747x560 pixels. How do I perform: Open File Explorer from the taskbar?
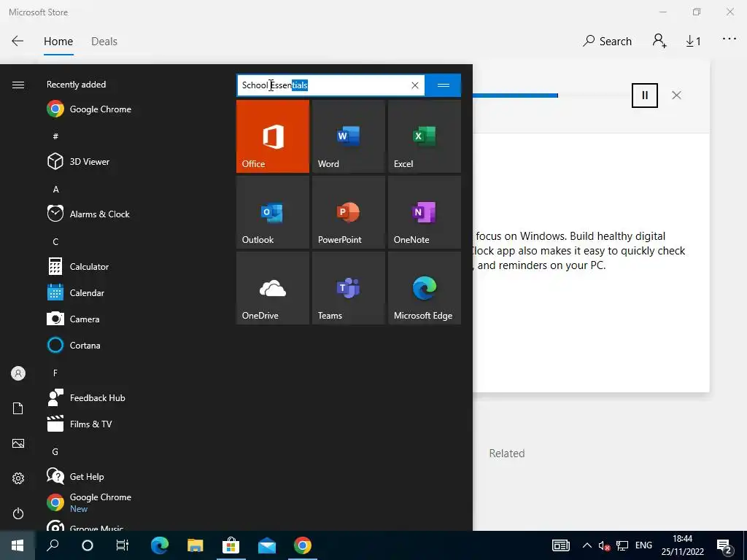click(195, 545)
